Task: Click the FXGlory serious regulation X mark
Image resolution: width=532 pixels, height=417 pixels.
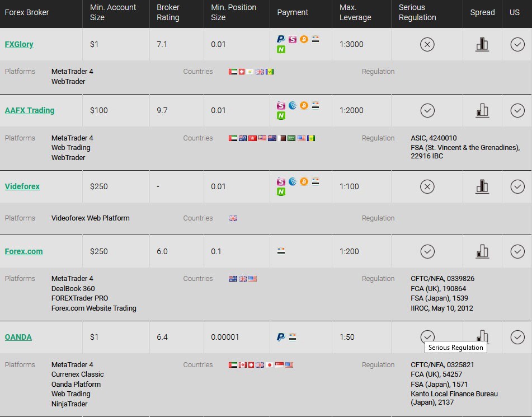Action: [x=427, y=44]
